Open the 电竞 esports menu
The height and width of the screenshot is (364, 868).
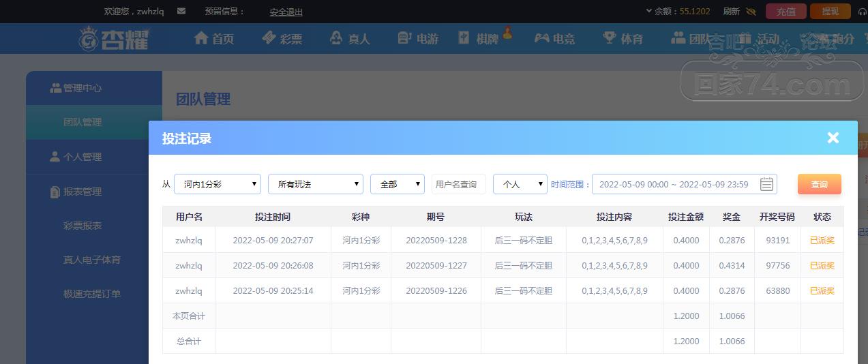tap(554, 38)
